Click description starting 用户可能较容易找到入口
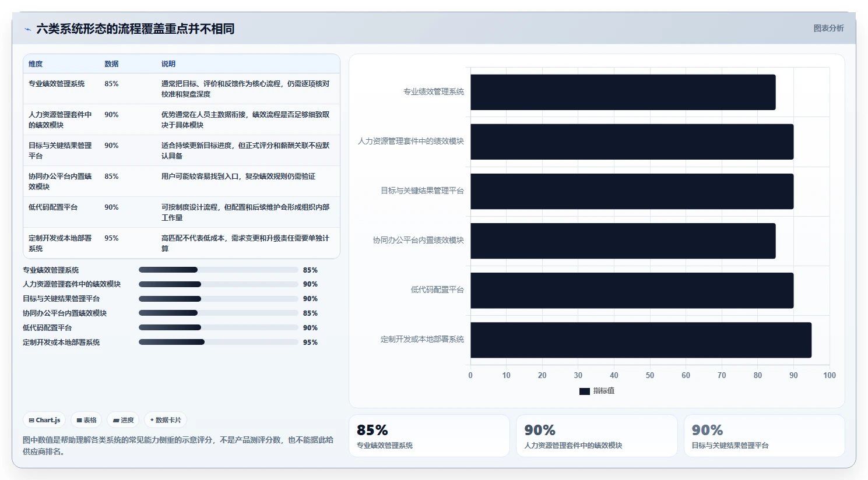 [x=238, y=177]
